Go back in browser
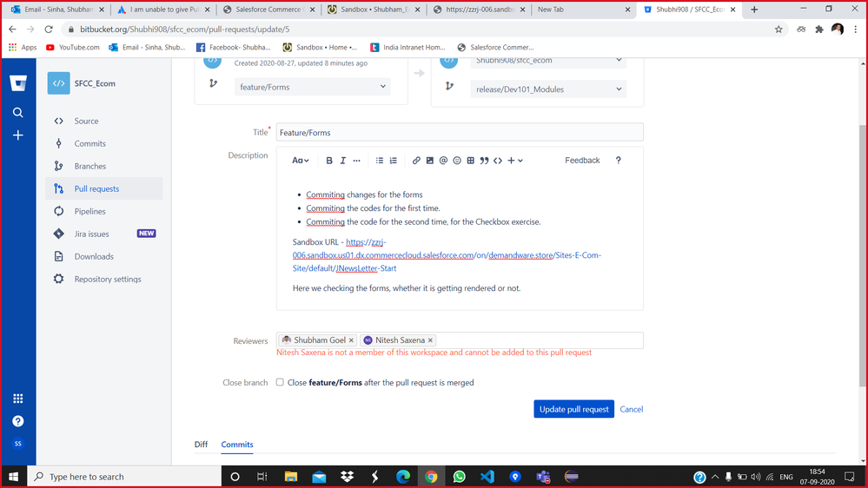The image size is (868, 488). [x=13, y=30]
